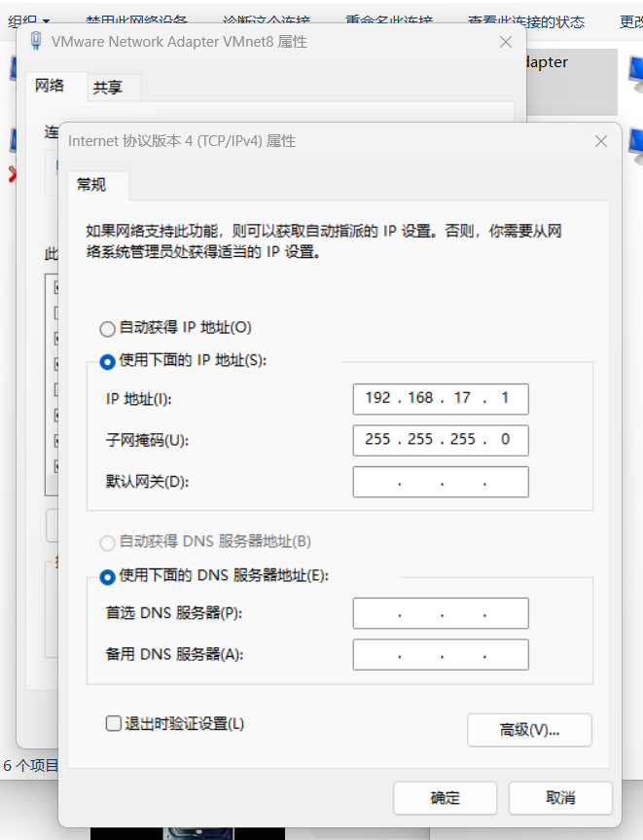Click the network adapter icon in VMnet8 title bar
This screenshot has height=840, width=643.
36,41
